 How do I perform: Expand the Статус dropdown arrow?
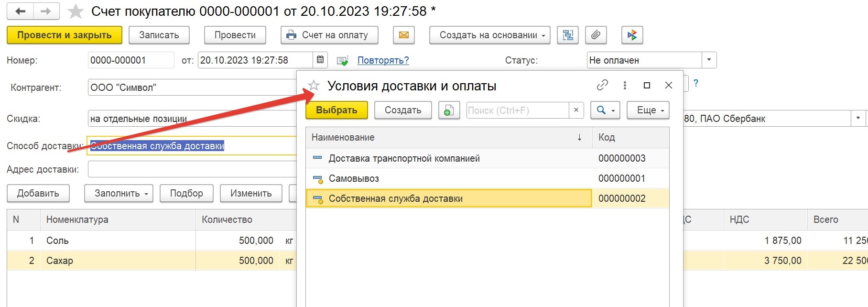[x=709, y=60]
